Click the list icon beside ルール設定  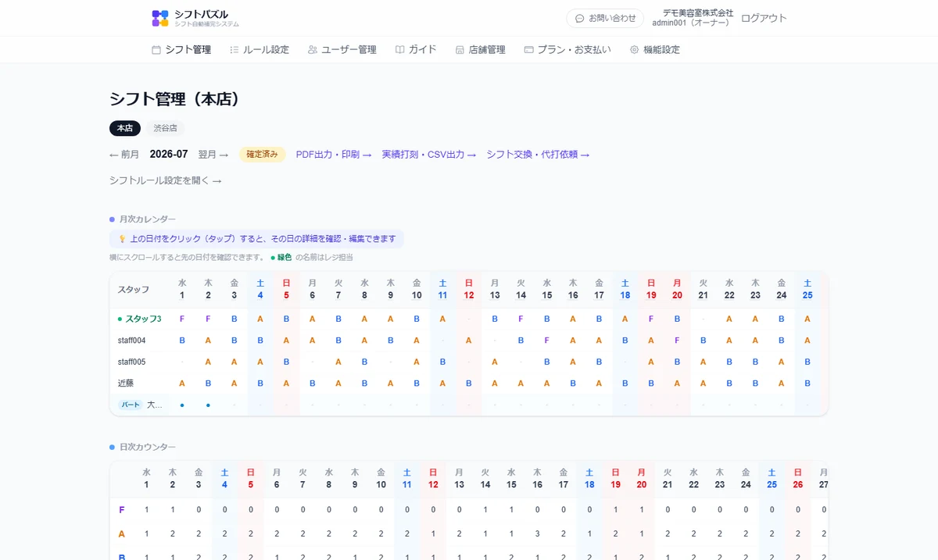(234, 49)
